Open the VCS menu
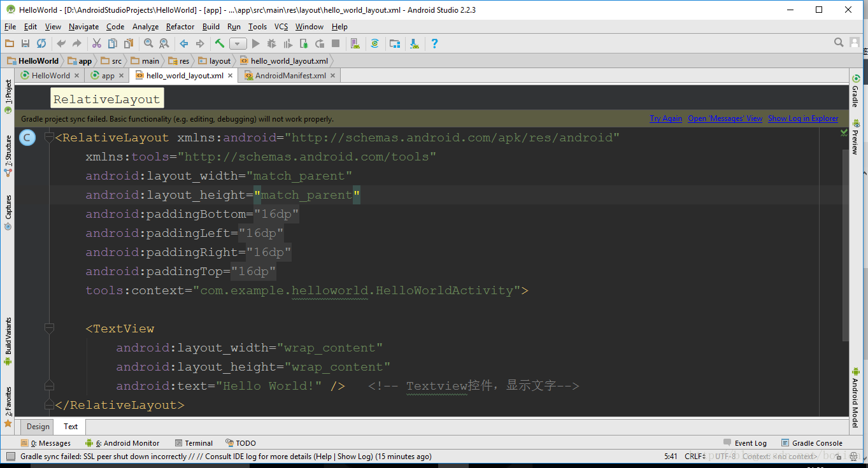The height and width of the screenshot is (468, 868). point(281,27)
